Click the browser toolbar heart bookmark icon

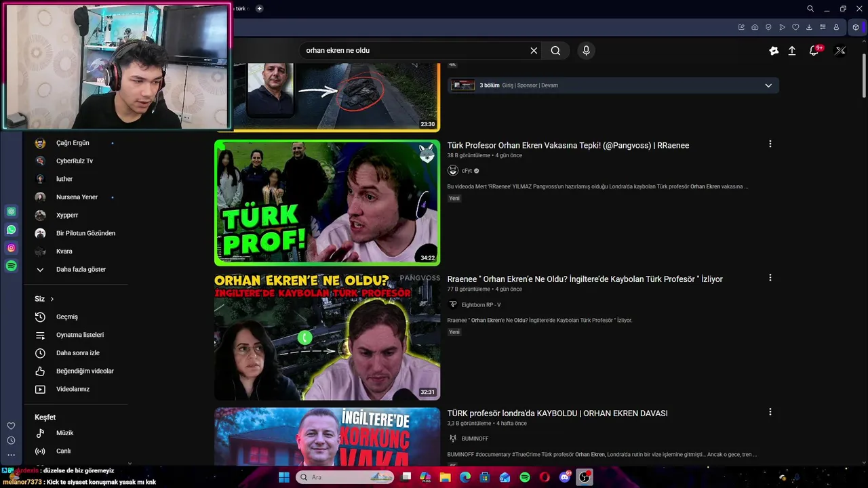click(795, 27)
